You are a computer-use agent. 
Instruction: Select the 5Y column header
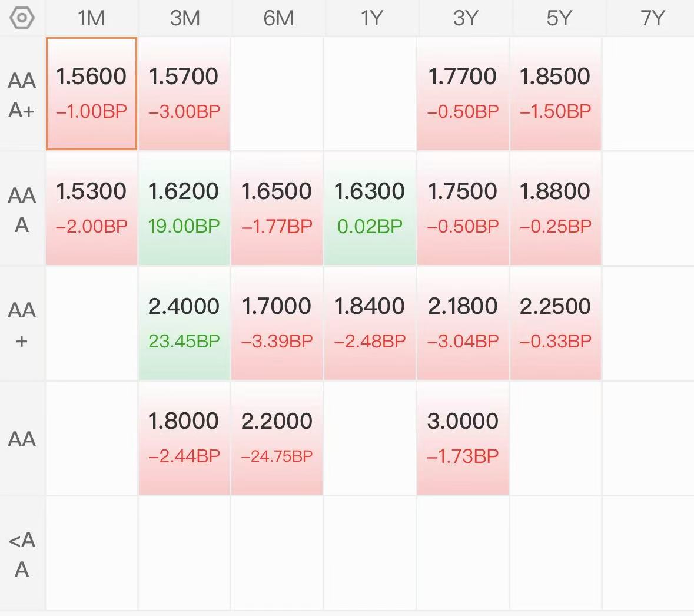559,18
